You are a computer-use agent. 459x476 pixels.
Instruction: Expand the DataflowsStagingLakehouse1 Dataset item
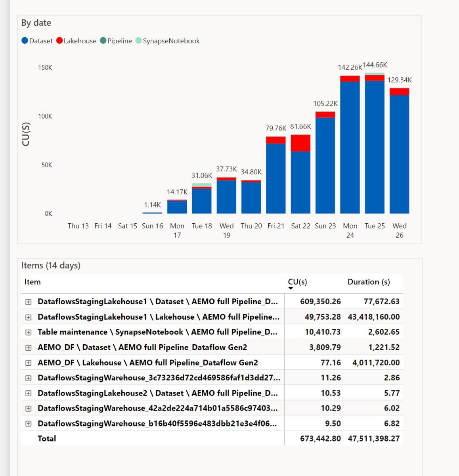[28, 301]
